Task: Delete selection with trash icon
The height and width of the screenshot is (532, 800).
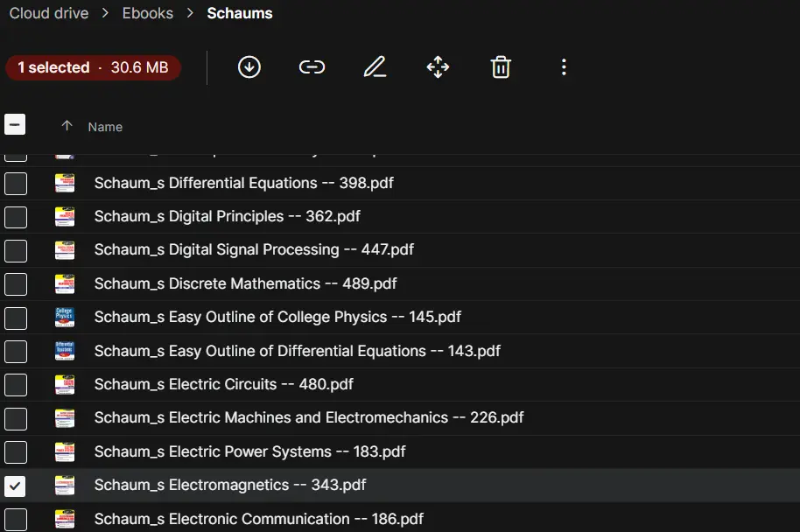Action: pos(501,66)
